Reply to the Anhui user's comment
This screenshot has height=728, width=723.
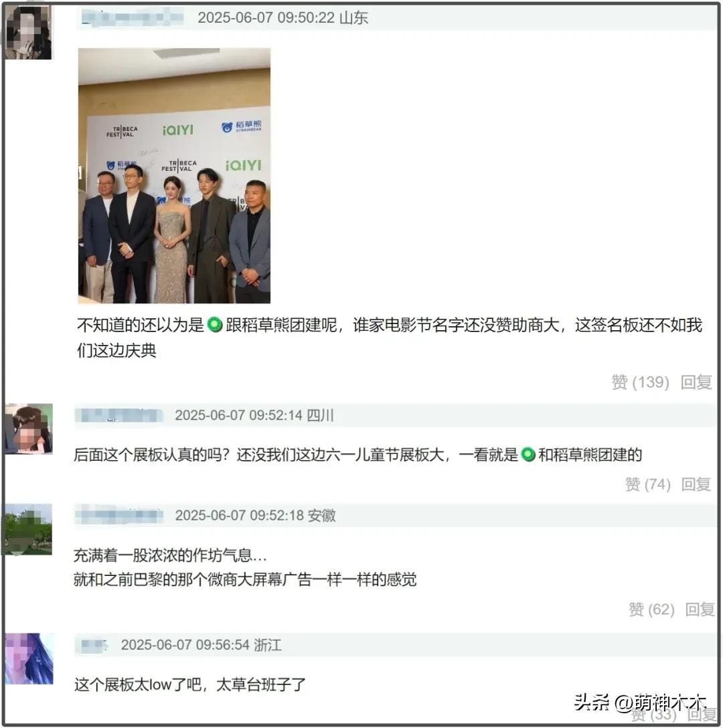700,609
